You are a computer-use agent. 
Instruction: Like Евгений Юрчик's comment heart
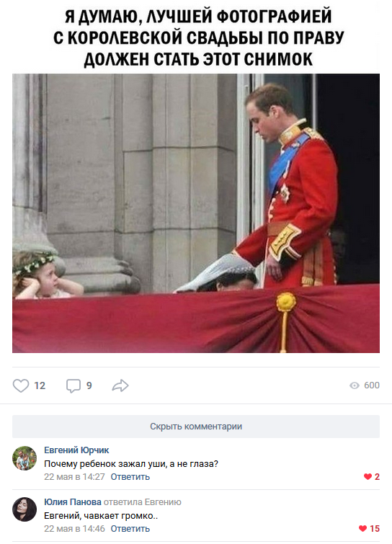[367, 477]
